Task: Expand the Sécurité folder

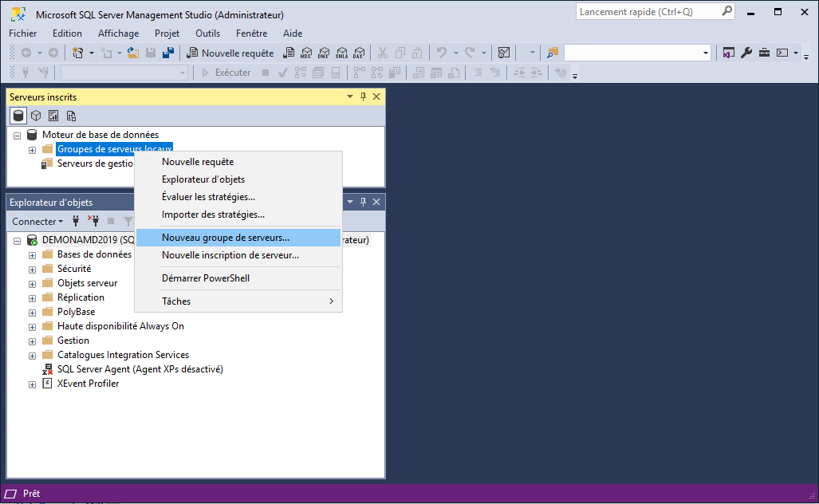Action: (x=33, y=270)
